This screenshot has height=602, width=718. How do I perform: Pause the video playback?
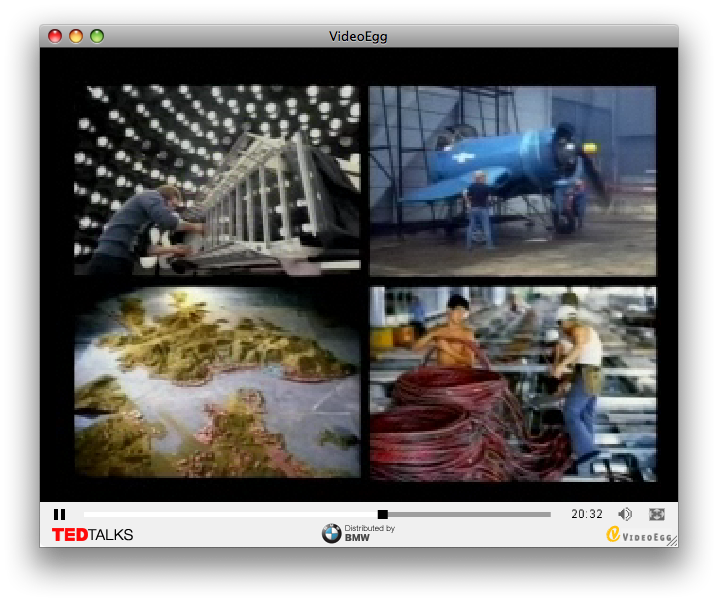click(59, 514)
